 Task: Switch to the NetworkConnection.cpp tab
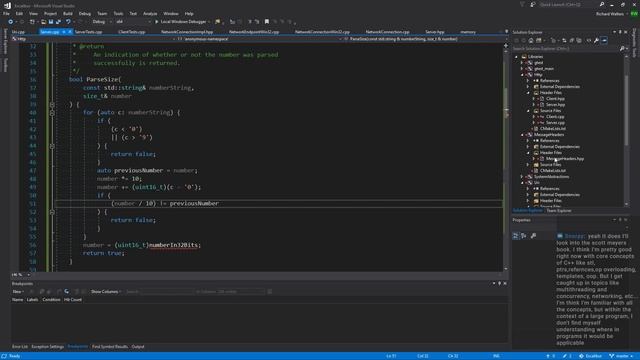387,32
